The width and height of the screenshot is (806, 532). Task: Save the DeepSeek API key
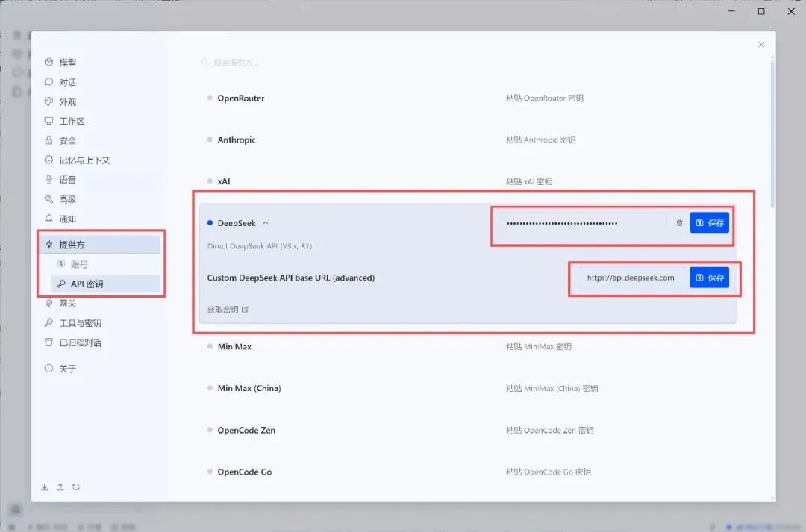click(x=710, y=222)
